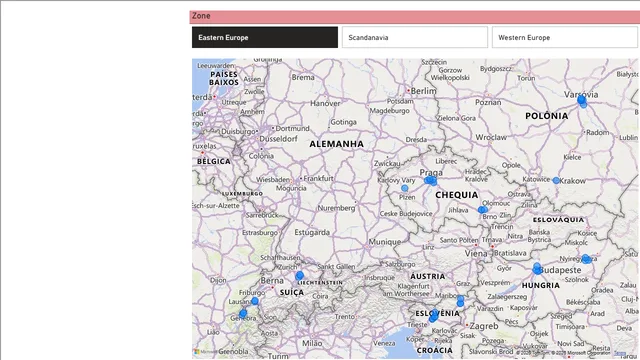Screen dimensions: 640x360
Task: Select the blue map bubble near Krakow
Action: (556, 180)
